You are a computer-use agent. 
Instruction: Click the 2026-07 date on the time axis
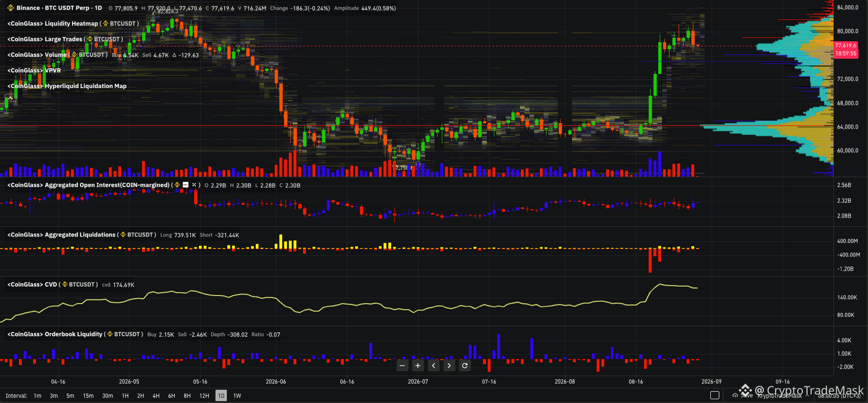click(418, 382)
